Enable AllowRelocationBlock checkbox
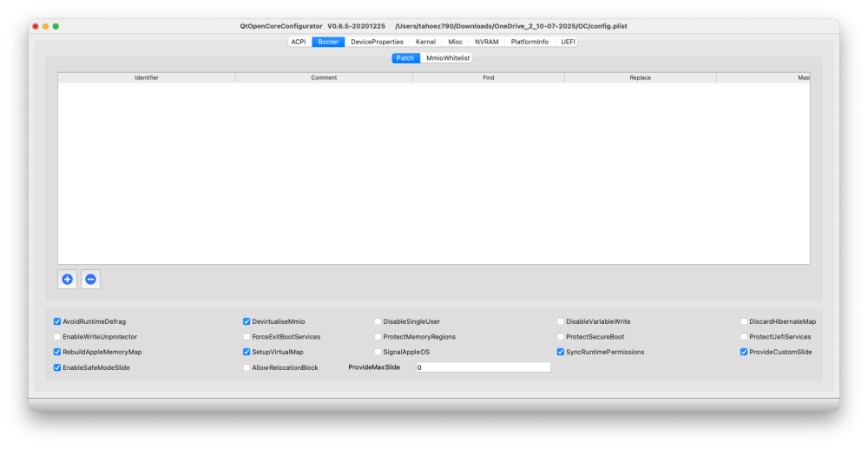Image resolution: width=868 pixels, height=449 pixels. (x=247, y=367)
